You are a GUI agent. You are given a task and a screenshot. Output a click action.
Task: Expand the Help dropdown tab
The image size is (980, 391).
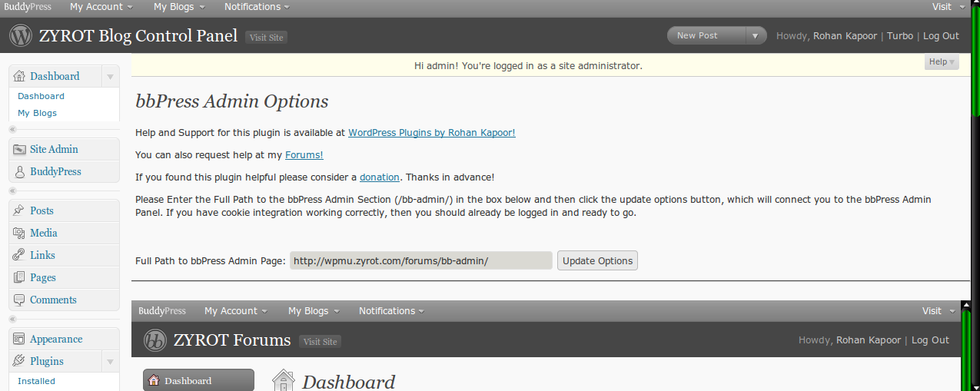[x=942, y=62]
